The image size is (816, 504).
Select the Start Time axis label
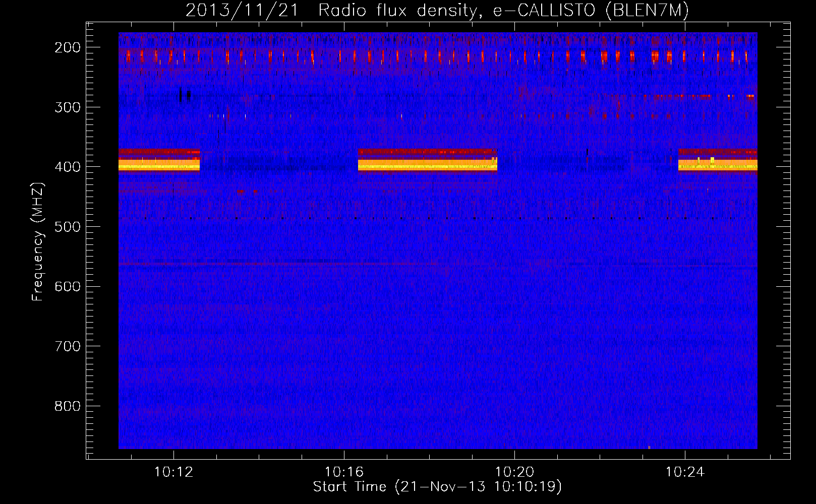click(x=437, y=487)
